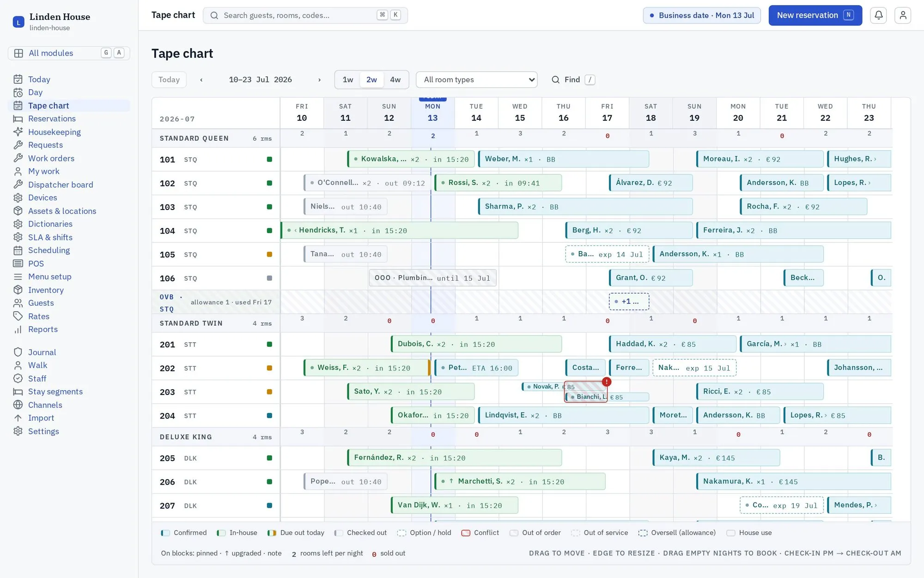Click the Import arrow icon

18,418
